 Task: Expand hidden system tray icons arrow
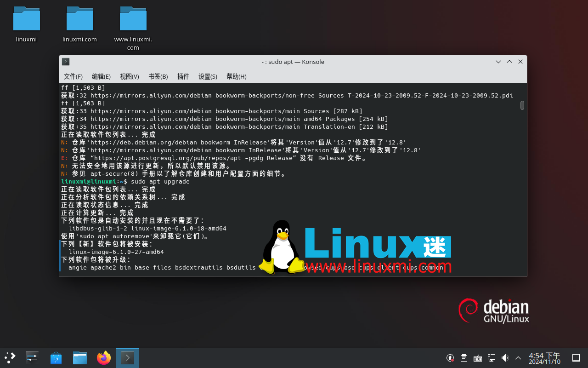518,358
